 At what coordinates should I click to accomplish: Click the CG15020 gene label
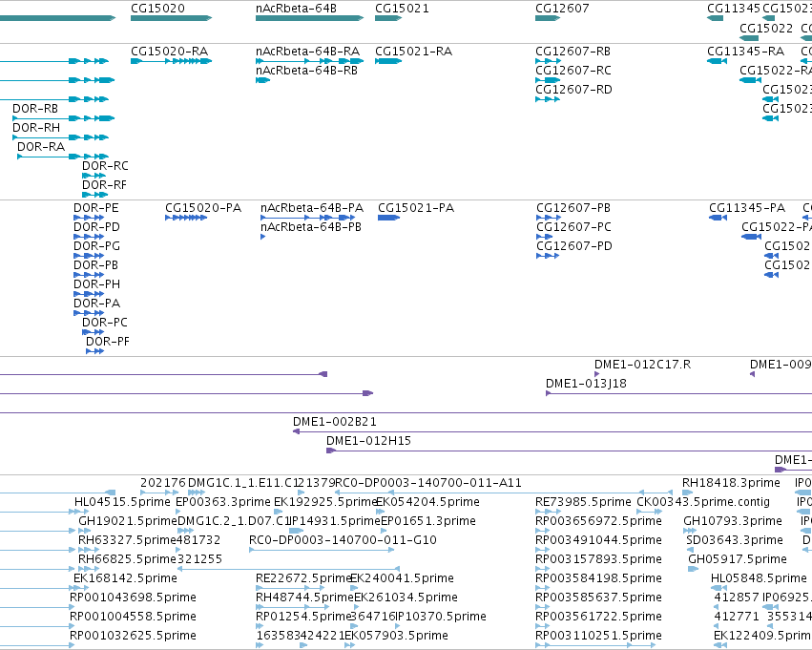pos(157,9)
